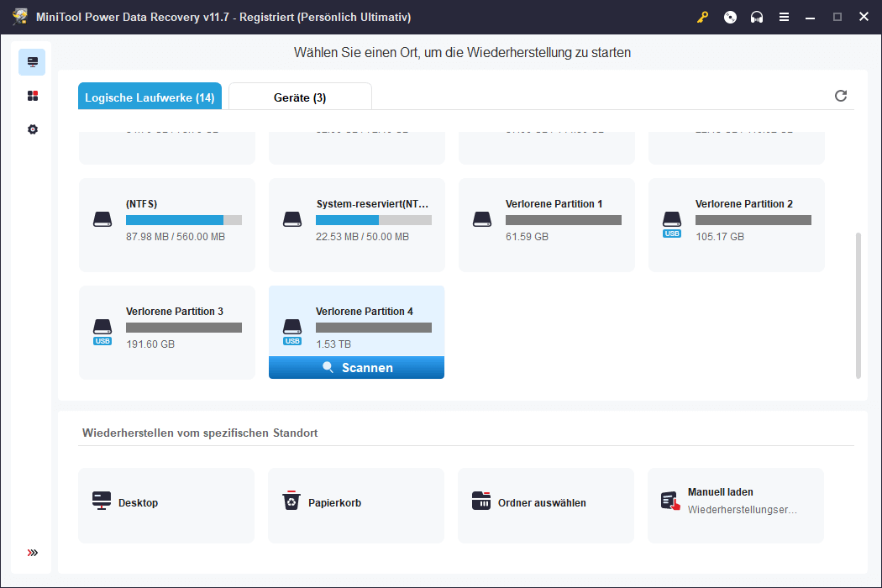
Task: Click Wiederherstellen vom spezifischen Standort heading
Action: point(200,433)
